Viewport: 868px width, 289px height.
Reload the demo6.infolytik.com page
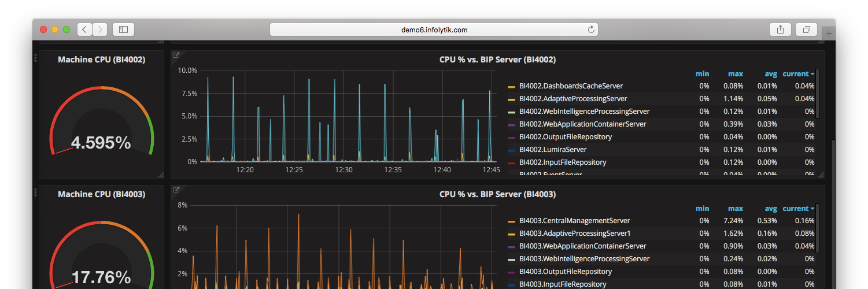click(x=591, y=29)
